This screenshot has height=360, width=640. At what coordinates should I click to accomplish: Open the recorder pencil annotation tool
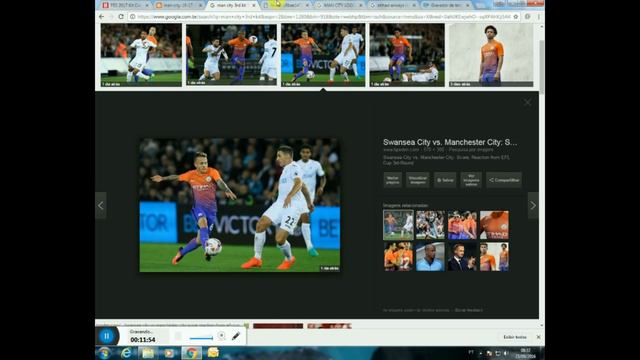click(x=236, y=336)
